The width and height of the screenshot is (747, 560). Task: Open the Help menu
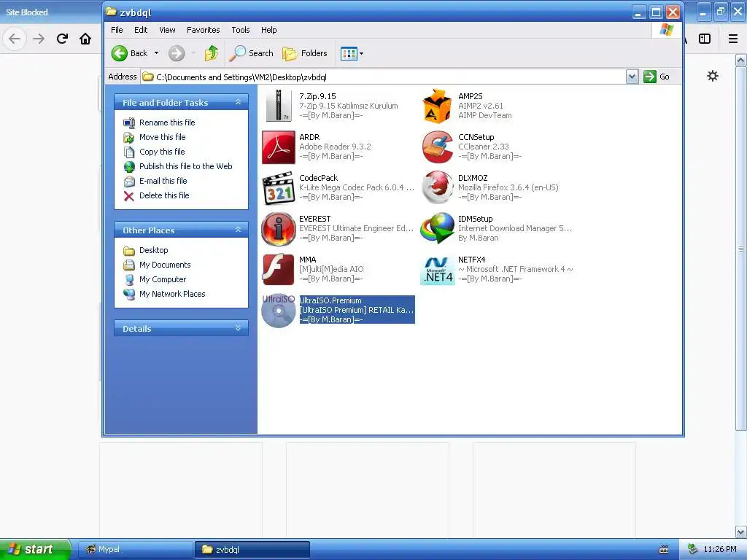tap(268, 30)
